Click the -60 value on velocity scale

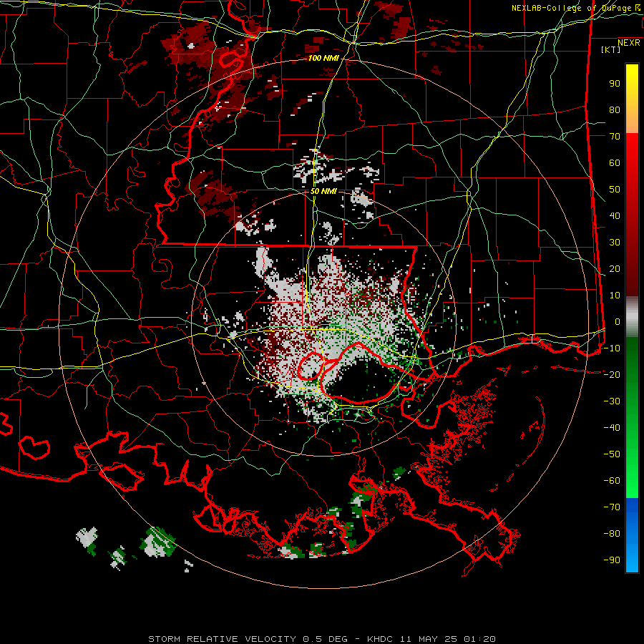[612, 481]
